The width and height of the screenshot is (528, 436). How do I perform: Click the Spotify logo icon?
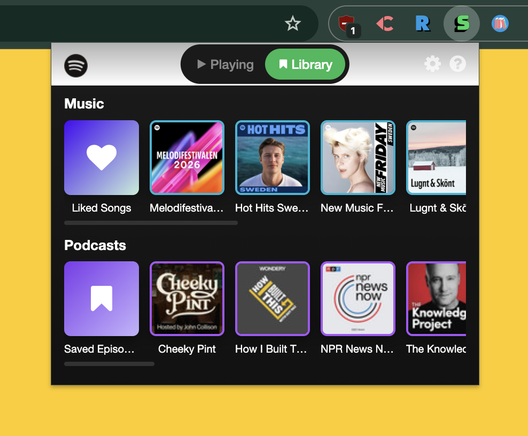[76, 65]
